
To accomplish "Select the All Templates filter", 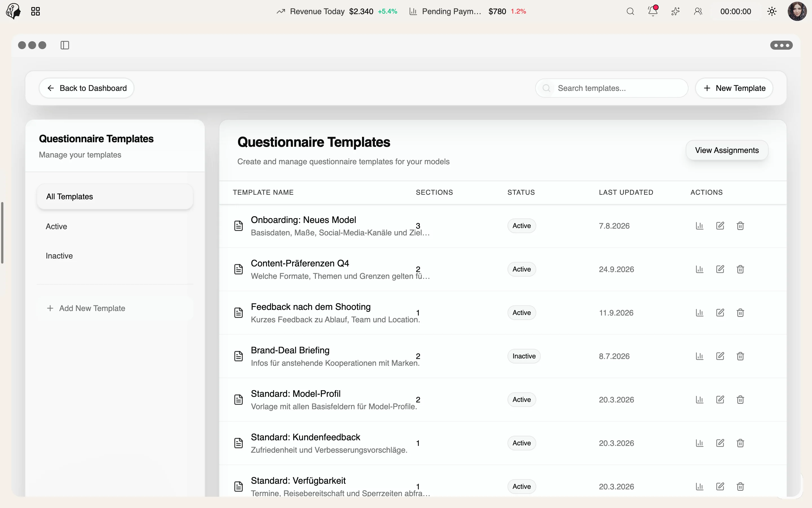I will [115, 196].
